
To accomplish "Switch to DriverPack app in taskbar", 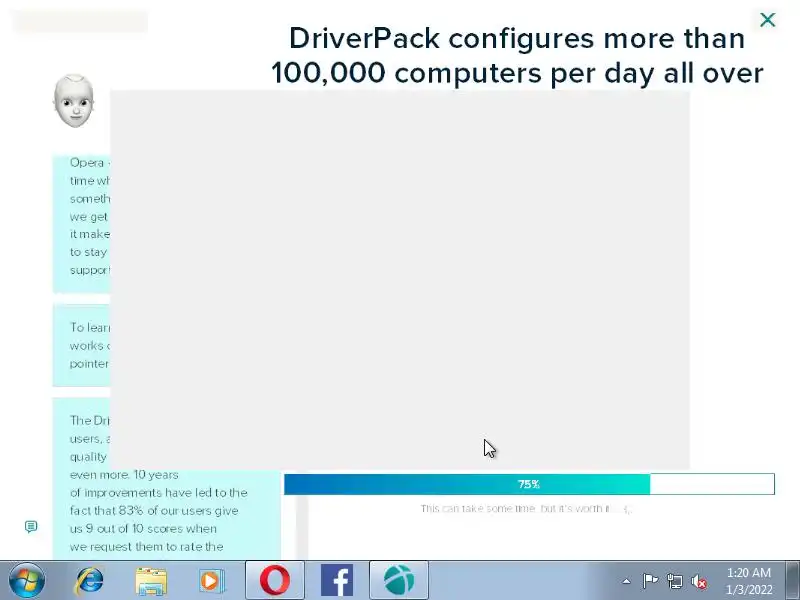I will click(399, 580).
